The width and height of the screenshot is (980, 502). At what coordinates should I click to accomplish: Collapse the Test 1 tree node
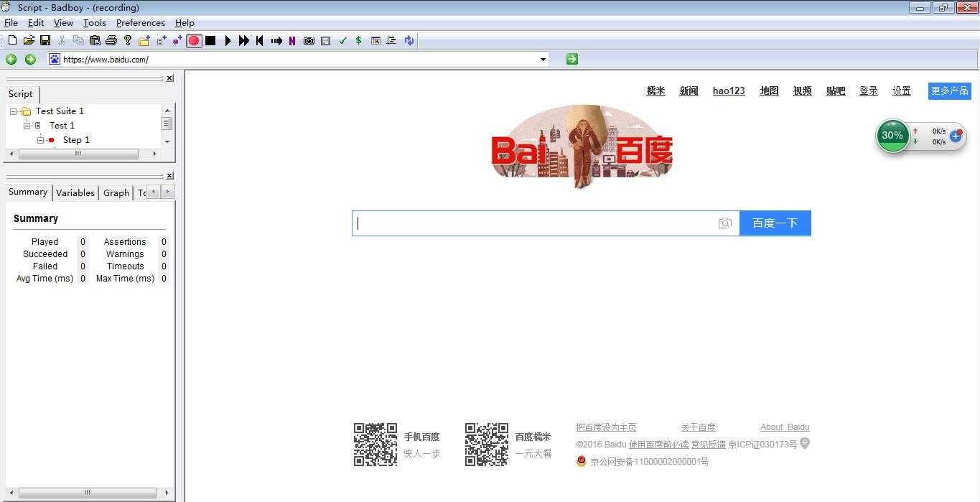click(27, 126)
